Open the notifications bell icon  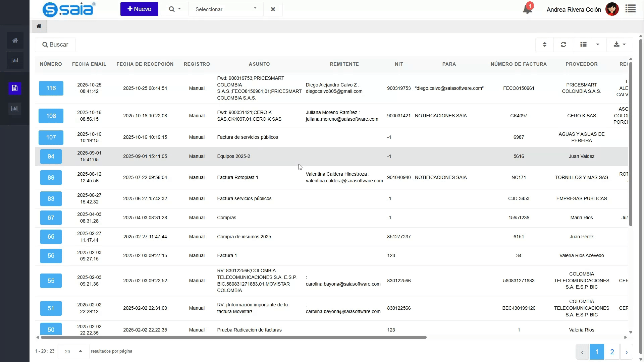527,9
